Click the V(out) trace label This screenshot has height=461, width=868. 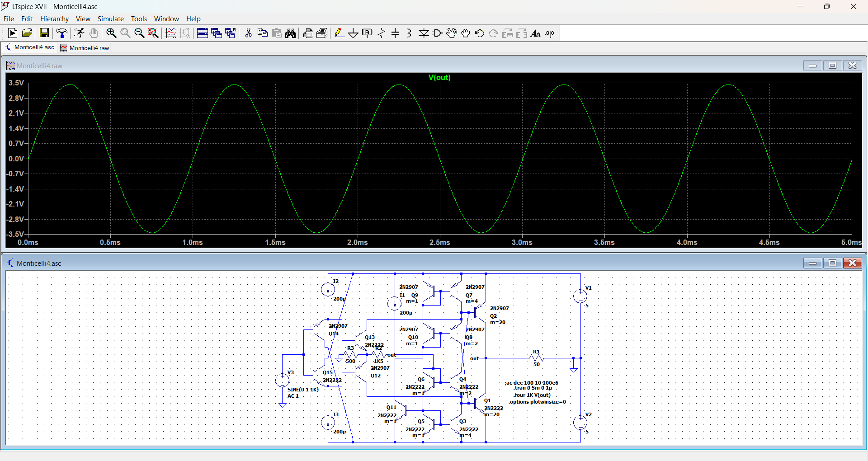[x=439, y=77]
